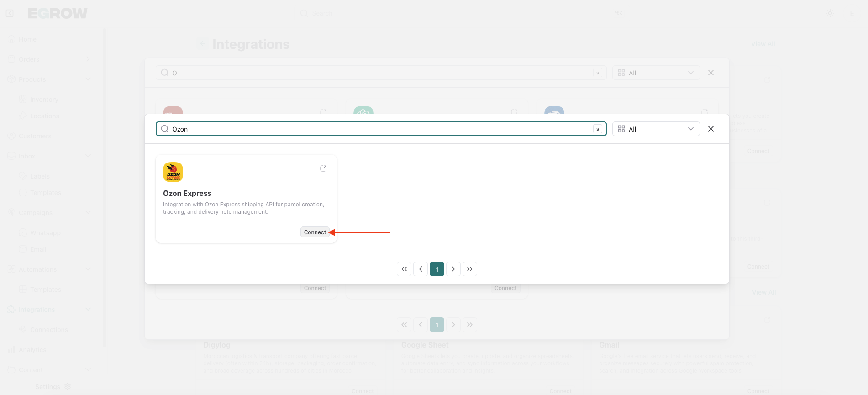Image resolution: width=868 pixels, height=395 pixels.
Task: Open Templates under Inbox
Action: (46, 193)
